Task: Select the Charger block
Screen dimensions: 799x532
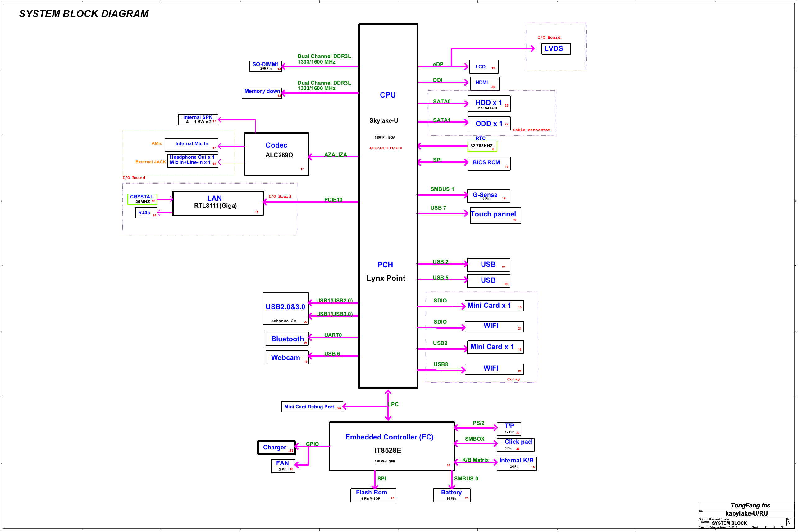Action: [x=276, y=447]
